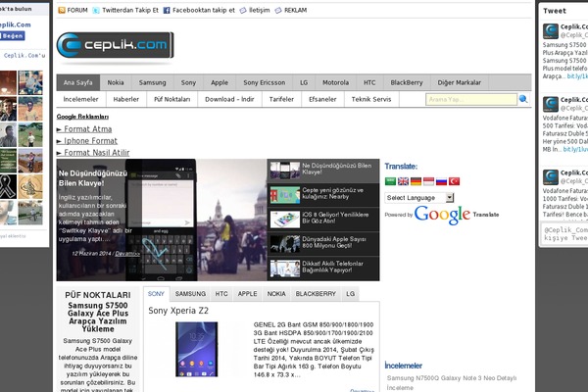The width and height of the screenshot is (588, 392).
Task: Open the Sony Xperia Z2 title
Action: coord(178,311)
